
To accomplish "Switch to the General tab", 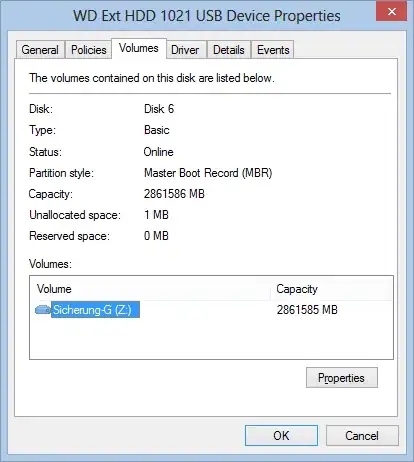I will tap(40, 50).
